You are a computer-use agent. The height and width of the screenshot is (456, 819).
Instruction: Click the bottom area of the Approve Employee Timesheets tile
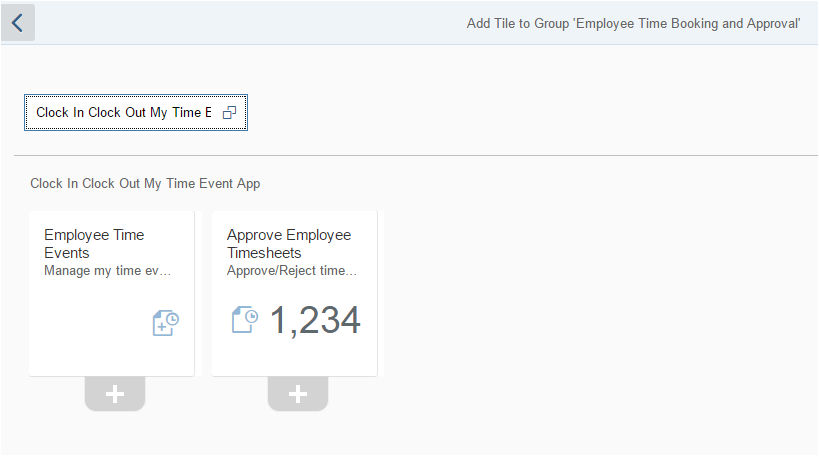click(295, 358)
